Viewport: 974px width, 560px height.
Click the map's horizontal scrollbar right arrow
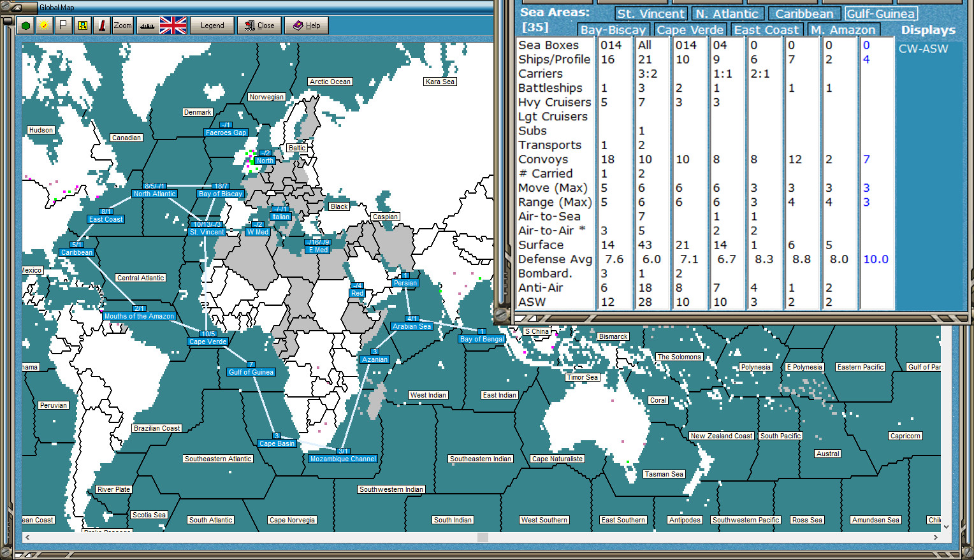click(x=935, y=537)
